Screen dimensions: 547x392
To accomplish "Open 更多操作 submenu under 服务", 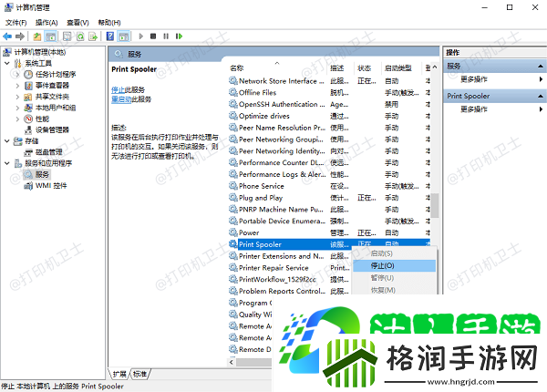I will click(x=474, y=79).
